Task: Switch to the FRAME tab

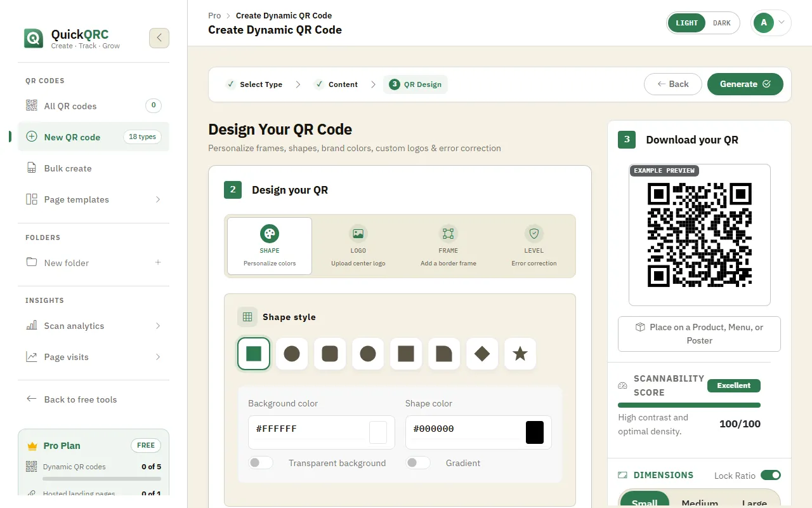Action: click(x=448, y=246)
